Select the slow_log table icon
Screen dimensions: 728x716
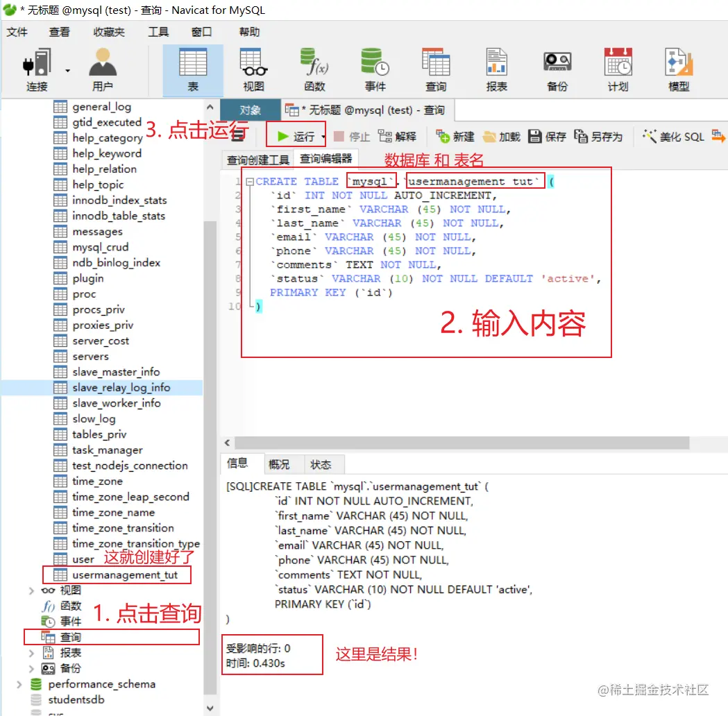[60, 419]
